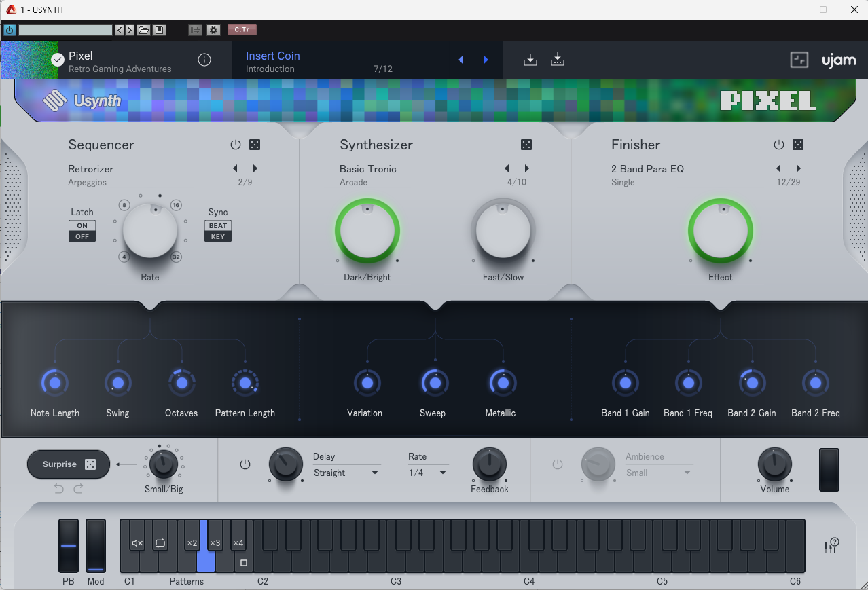Click the ujam logo
The image size is (868, 590).
coord(839,60)
